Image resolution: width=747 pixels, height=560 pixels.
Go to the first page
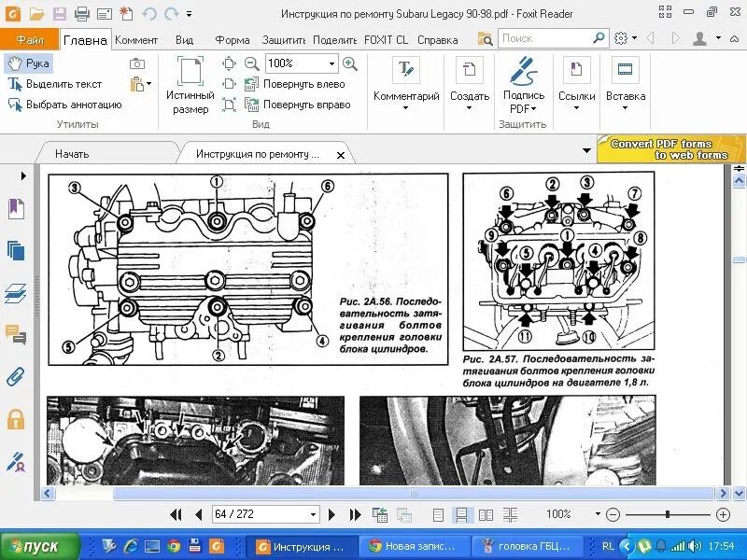[x=176, y=515]
